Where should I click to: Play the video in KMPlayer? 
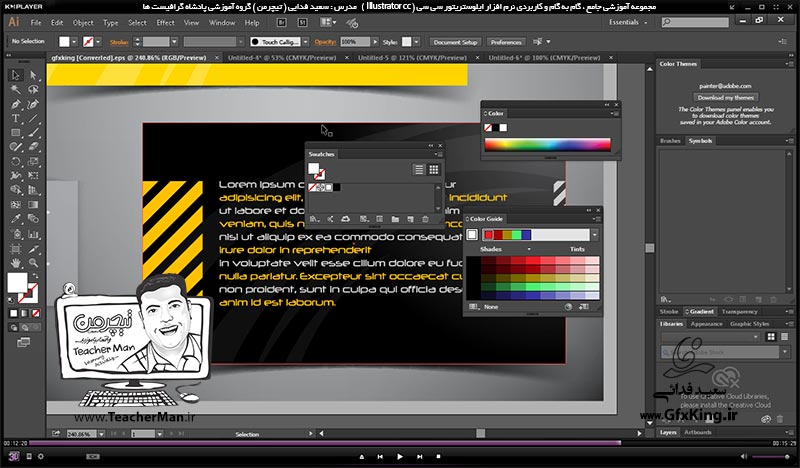[399, 457]
